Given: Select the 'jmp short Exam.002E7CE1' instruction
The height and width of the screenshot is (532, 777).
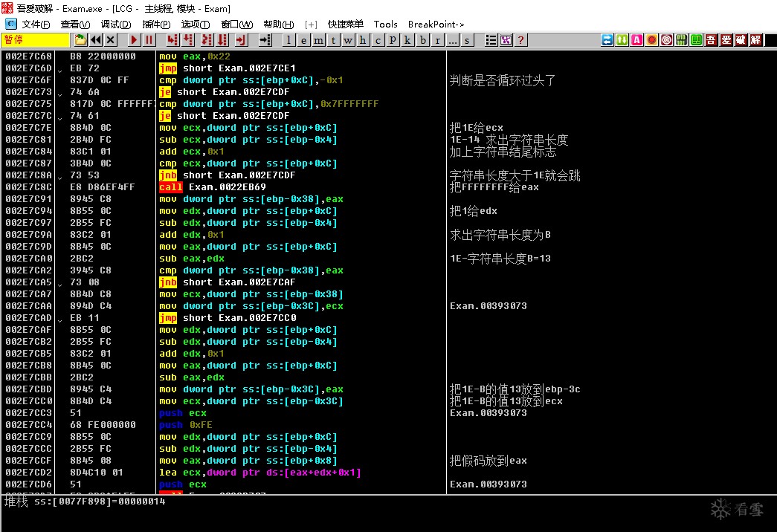Looking at the screenshot, I should click(228, 68).
